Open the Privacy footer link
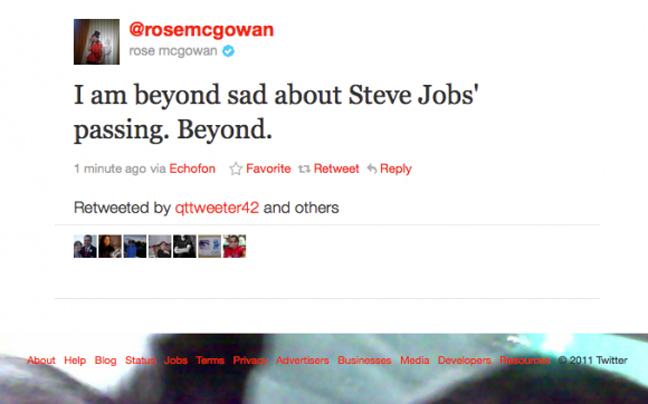Viewport: 648px width, 404px height. (250, 360)
